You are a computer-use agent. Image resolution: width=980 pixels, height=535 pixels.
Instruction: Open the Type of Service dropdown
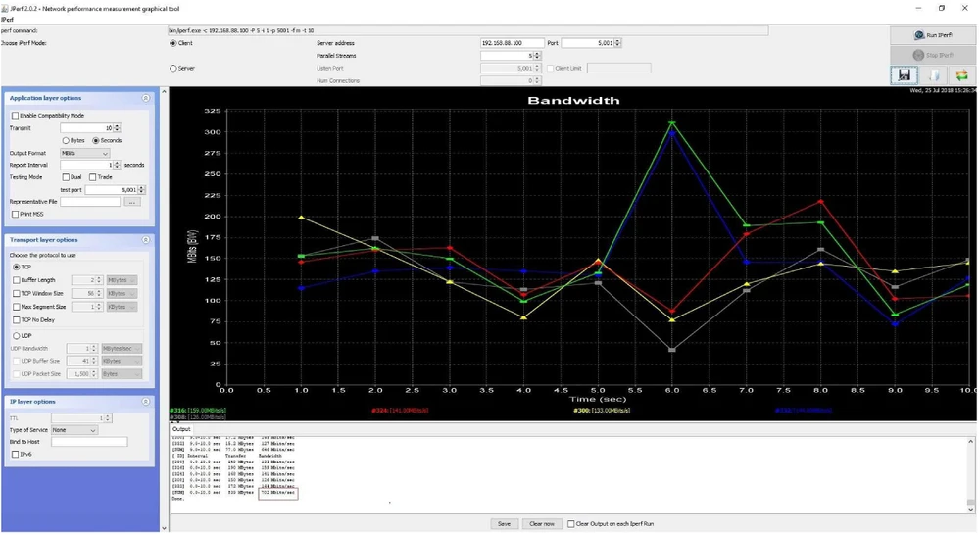[75, 430]
